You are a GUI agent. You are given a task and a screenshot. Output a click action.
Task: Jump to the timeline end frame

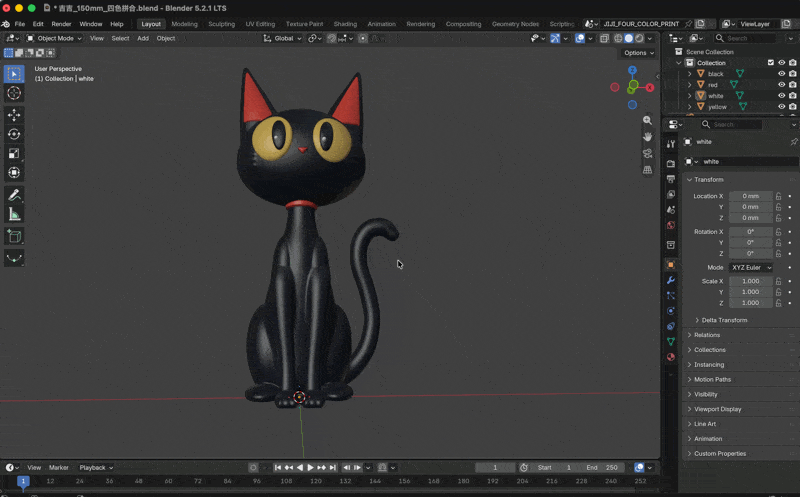(333, 467)
